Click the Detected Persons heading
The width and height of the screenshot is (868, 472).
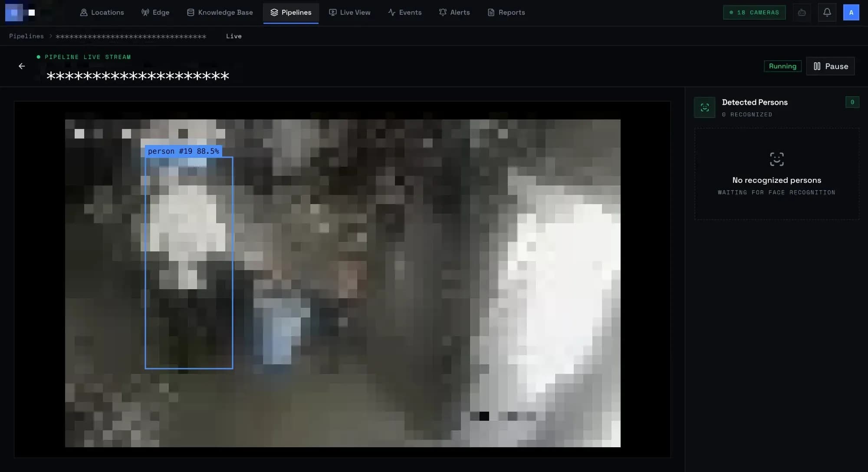[x=755, y=102]
